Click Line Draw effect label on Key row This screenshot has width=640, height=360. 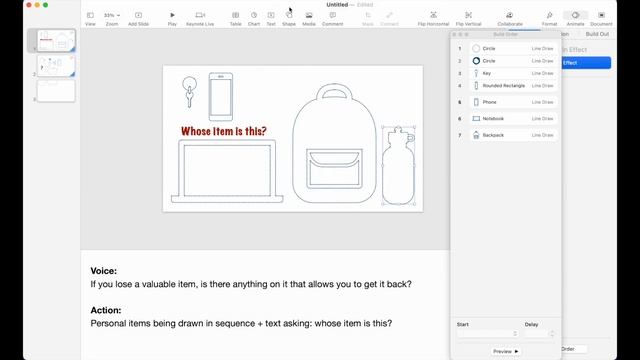click(x=542, y=73)
